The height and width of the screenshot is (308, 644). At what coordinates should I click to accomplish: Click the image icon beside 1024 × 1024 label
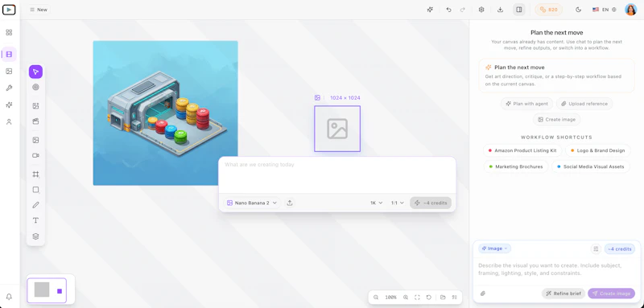tap(317, 97)
